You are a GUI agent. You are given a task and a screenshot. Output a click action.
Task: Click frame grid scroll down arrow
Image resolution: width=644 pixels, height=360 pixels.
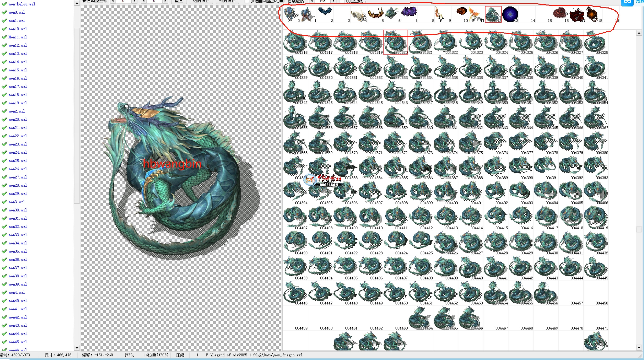point(639,347)
